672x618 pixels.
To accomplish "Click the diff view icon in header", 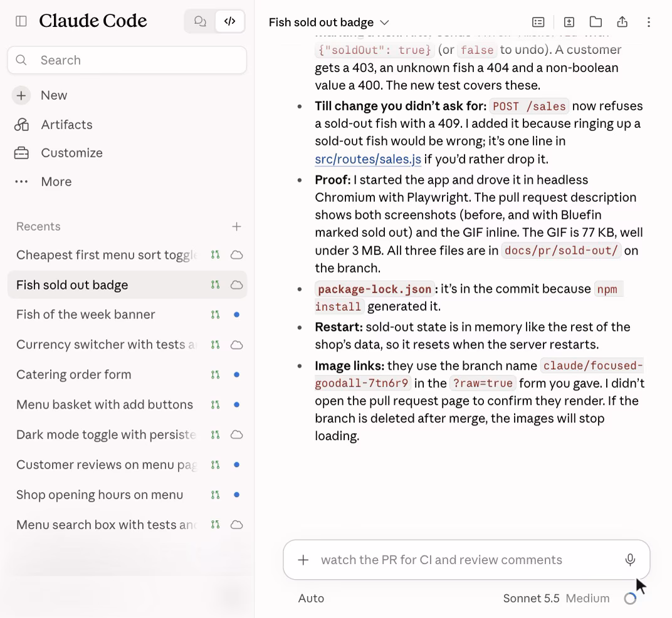I will coord(569,22).
